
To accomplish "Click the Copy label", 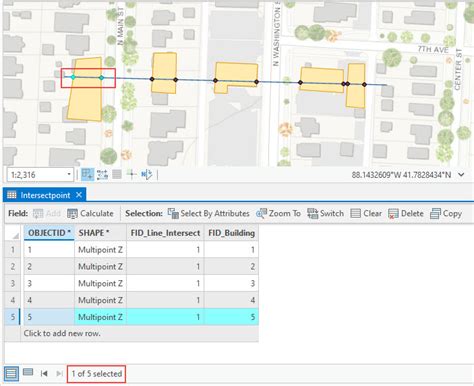I will [452, 213].
